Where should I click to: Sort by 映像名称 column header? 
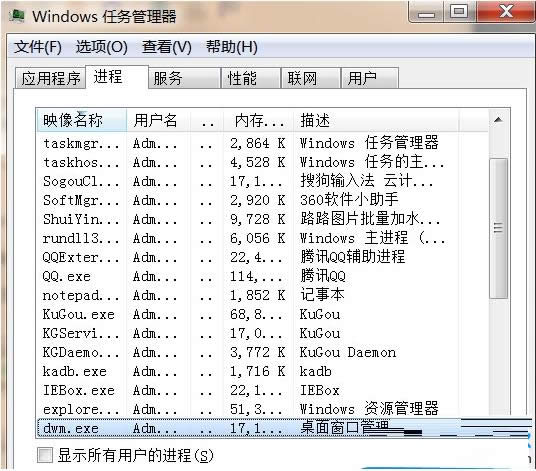coord(81,120)
